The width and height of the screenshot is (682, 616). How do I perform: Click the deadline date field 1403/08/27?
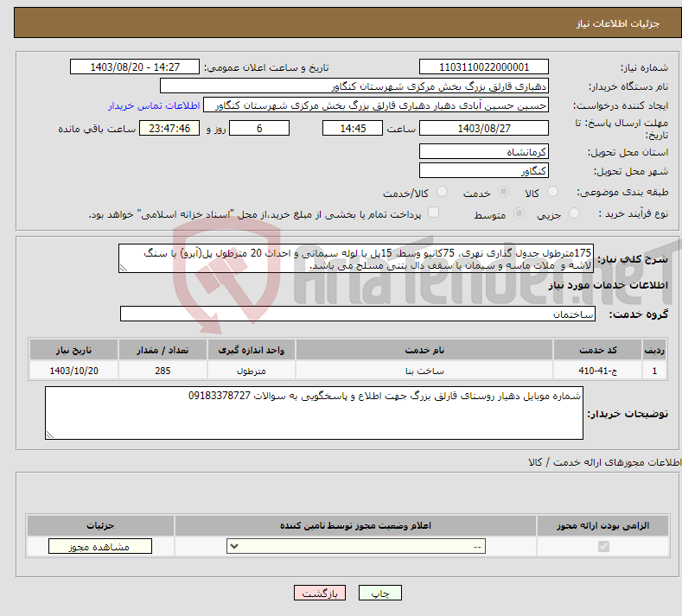pyautogui.click(x=484, y=128)
